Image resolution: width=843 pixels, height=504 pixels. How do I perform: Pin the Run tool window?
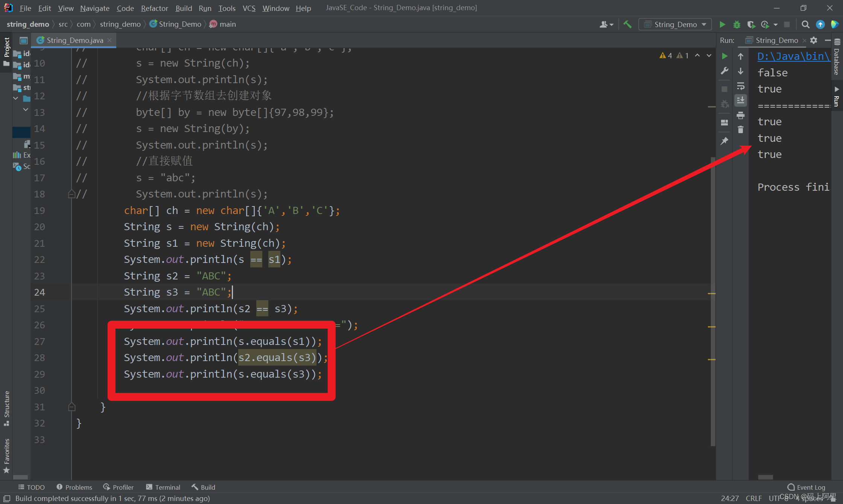pyautogui.click(x=725, y=140)
